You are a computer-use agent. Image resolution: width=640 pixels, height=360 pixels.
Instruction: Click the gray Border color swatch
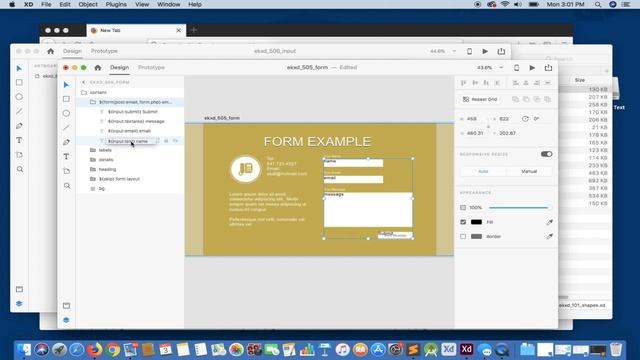(x=476, y=236)
